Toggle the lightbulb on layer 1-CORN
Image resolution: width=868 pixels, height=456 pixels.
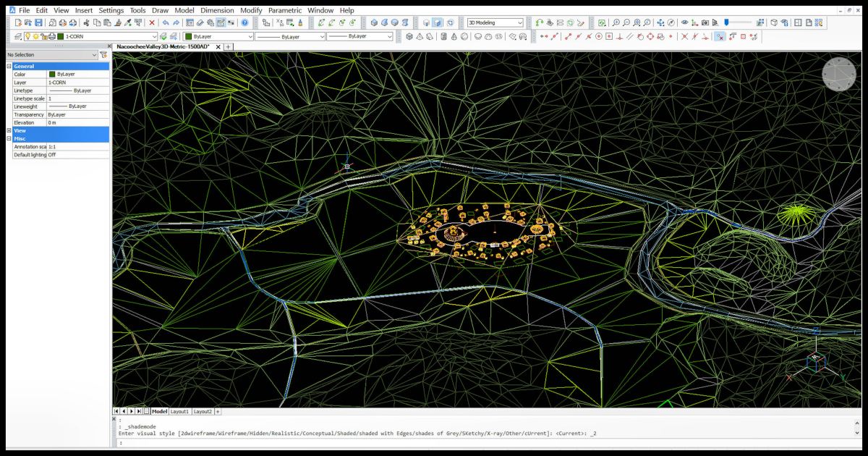[27, 36]
